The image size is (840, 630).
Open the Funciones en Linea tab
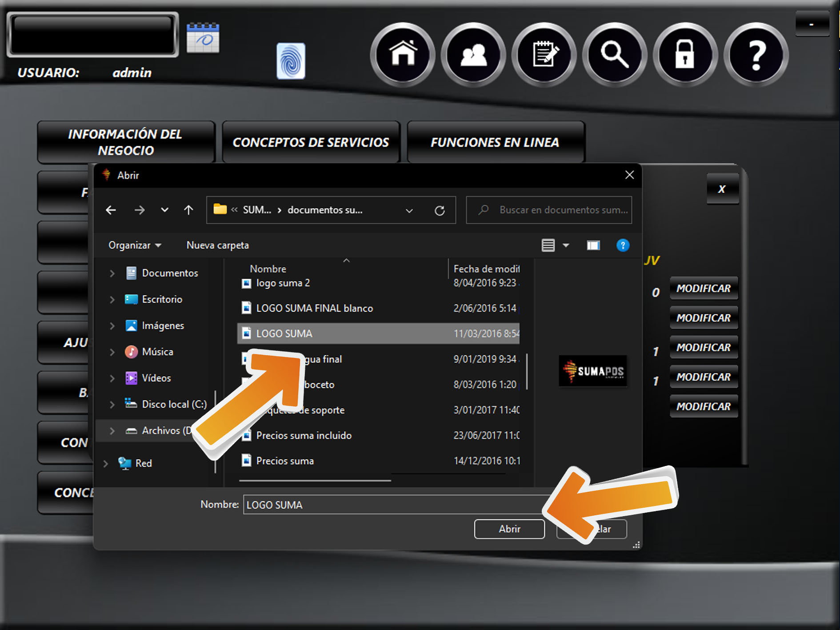495,142
